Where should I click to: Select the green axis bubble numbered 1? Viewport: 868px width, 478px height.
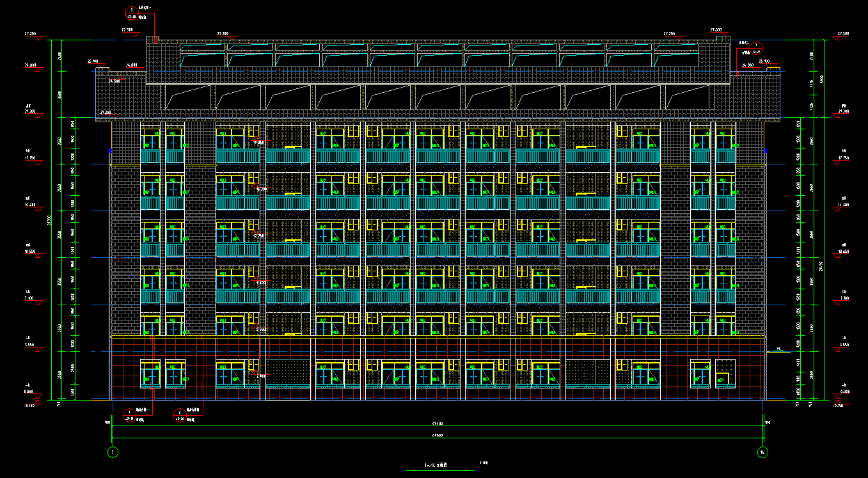point(113,452)
